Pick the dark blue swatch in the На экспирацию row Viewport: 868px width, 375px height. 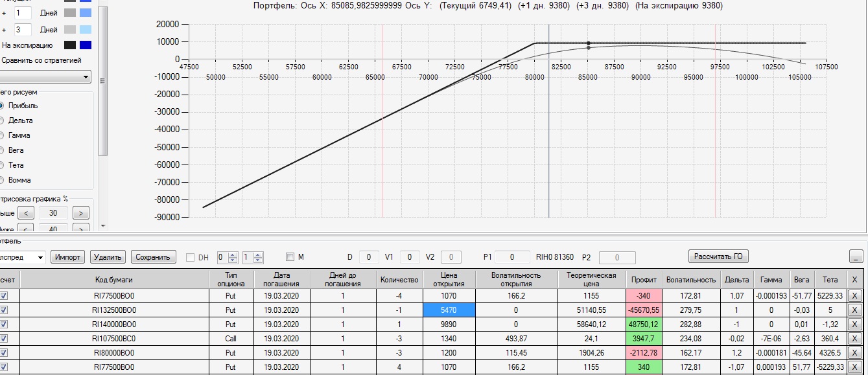coord(86,45)
